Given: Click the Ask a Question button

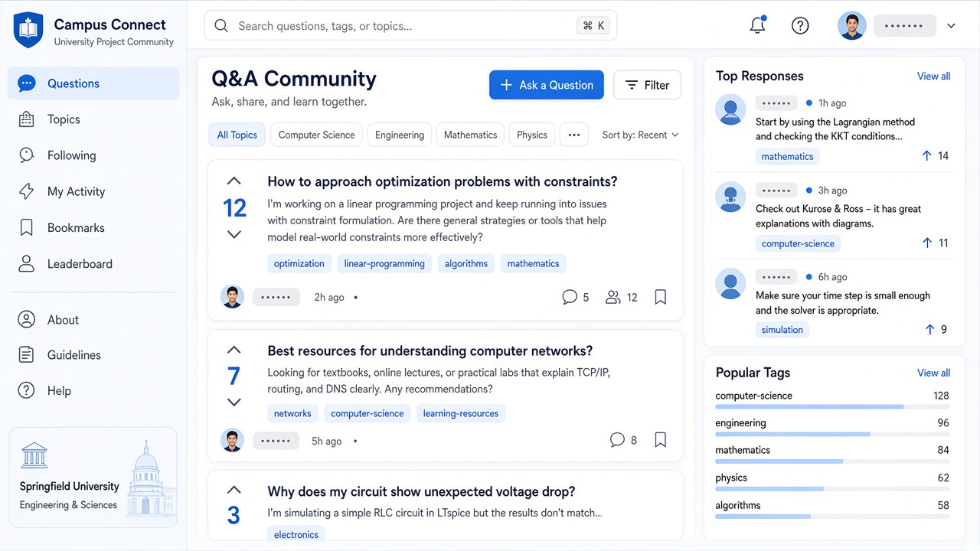Looking at the screenshot, I should [x=547, y=85].
